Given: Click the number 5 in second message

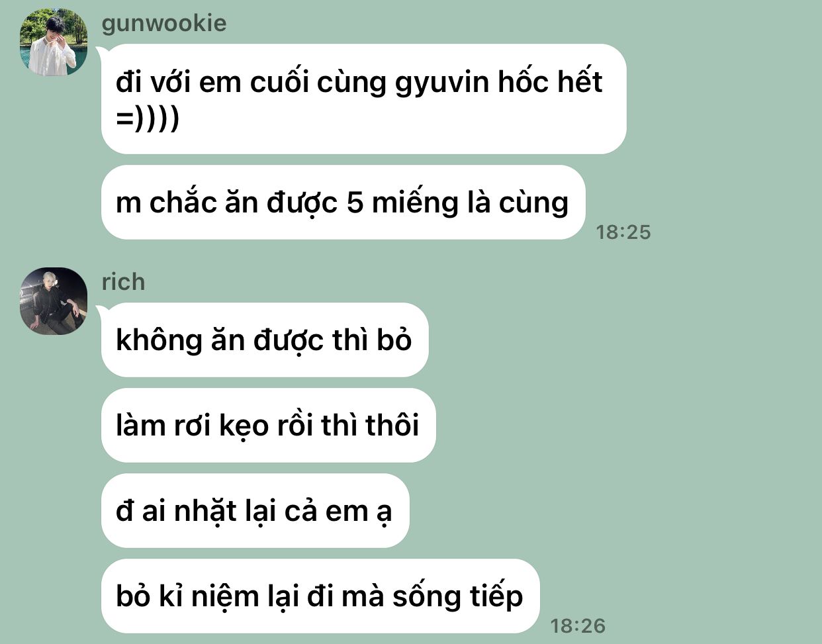Looking at the screenshot, I should pyautogui.click(x=355, y=203).
